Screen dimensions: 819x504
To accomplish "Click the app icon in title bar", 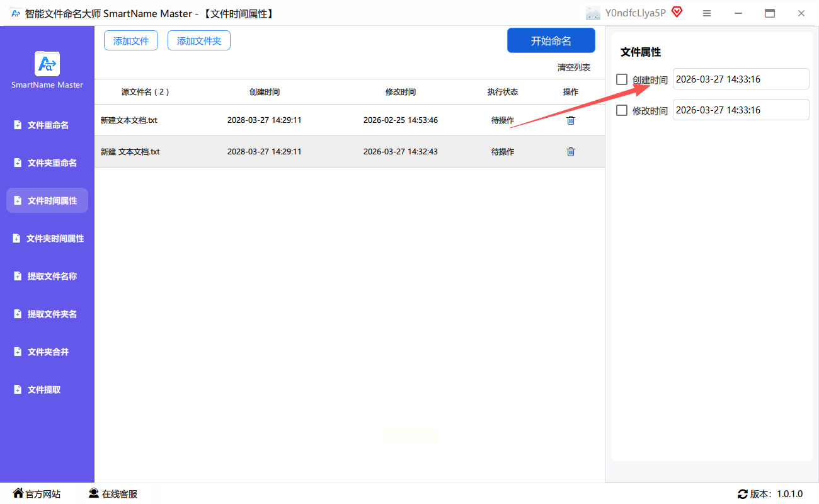I will click(x=16, y=13).
